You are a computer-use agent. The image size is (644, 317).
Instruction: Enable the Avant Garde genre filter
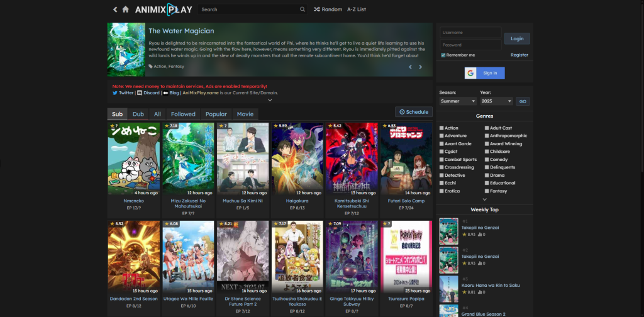(x=441, y=143)
